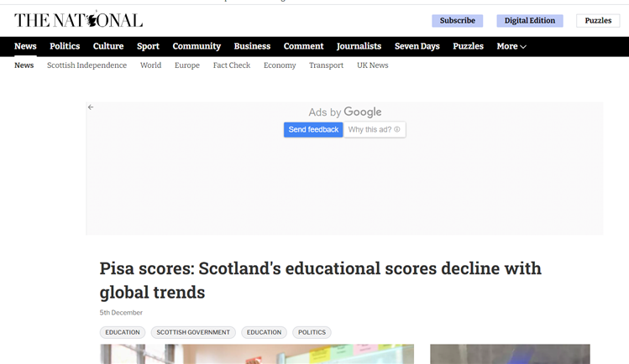Open the Digital Edition

click(x=529, y=20)
